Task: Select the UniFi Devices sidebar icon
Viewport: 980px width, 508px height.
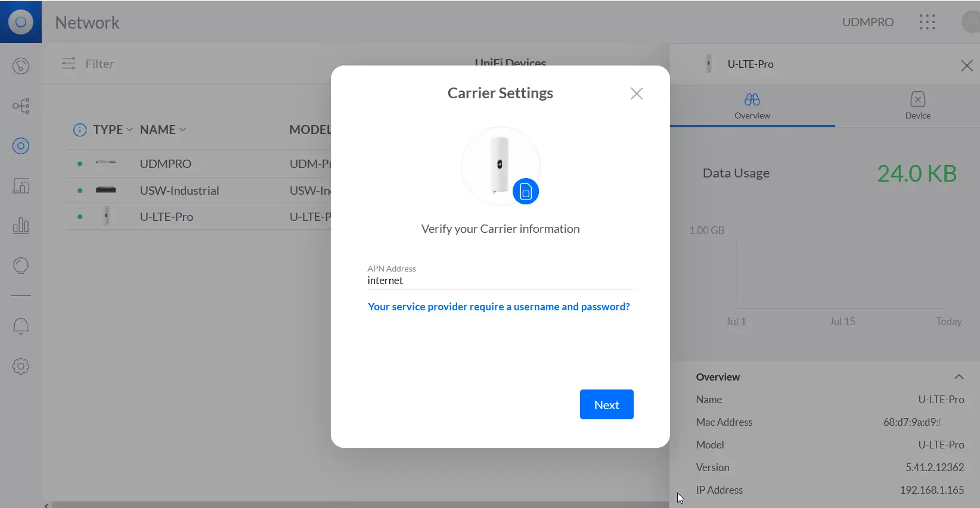Action: click(21, 146)
